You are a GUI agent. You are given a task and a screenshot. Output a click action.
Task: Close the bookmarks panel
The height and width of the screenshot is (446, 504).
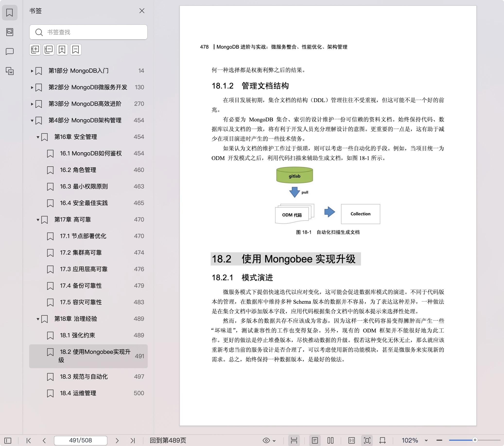tap(142, 11)
